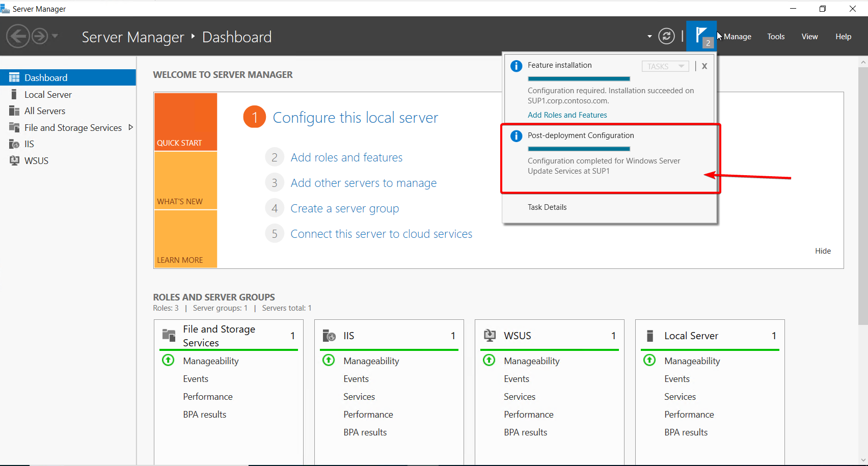The width and height of the screenshot is (868, 466).
Task: Select All Servers in the sidebar
Action: coord(68,111)
